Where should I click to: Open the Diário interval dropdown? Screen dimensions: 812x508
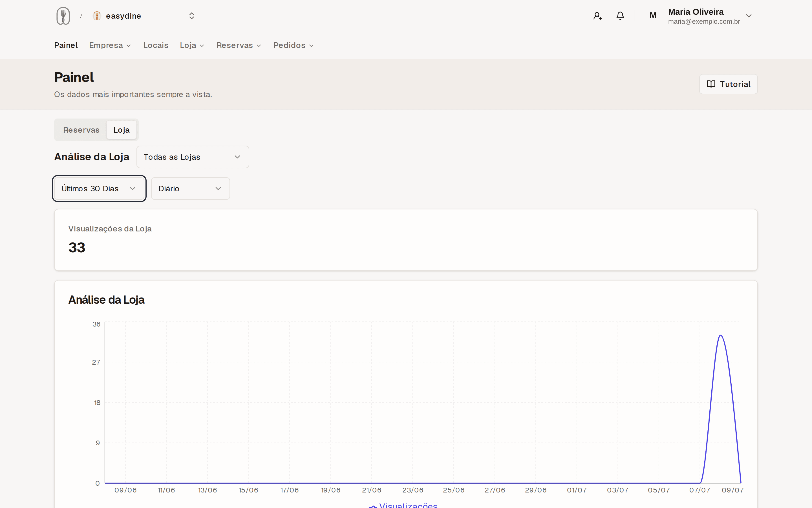coord(190,189)
